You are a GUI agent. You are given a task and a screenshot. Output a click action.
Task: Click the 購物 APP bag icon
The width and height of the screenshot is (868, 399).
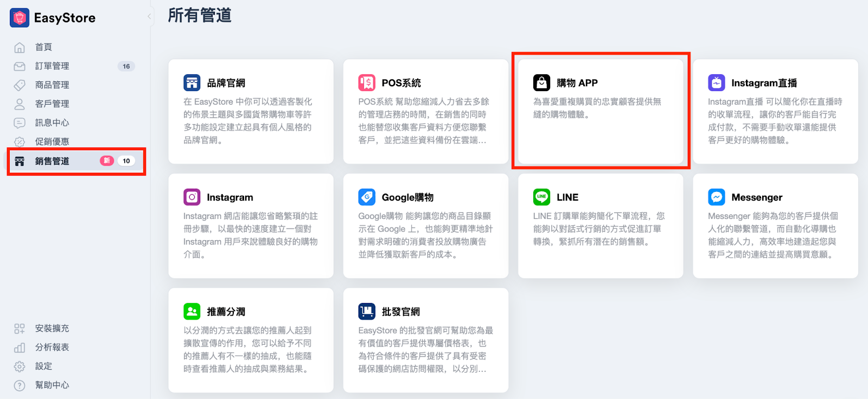(541, 83)
